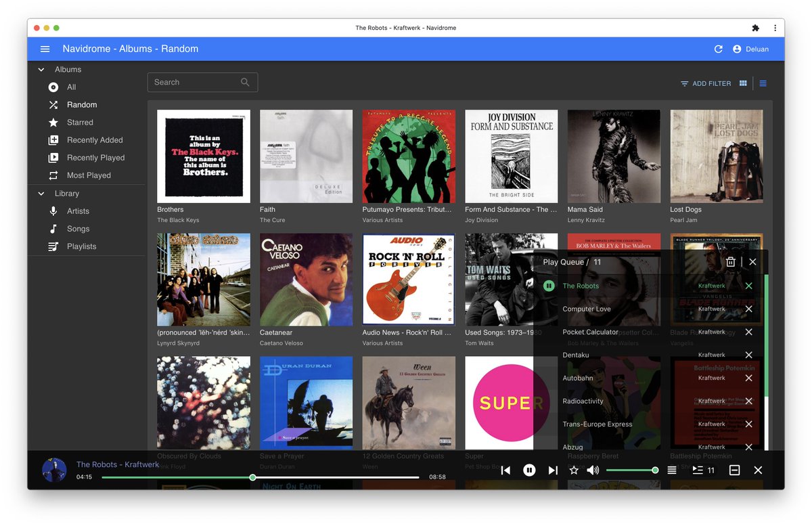The image size is (812, 526).
Task: Mute the volume speaker icon
Action: pos(593,470)
